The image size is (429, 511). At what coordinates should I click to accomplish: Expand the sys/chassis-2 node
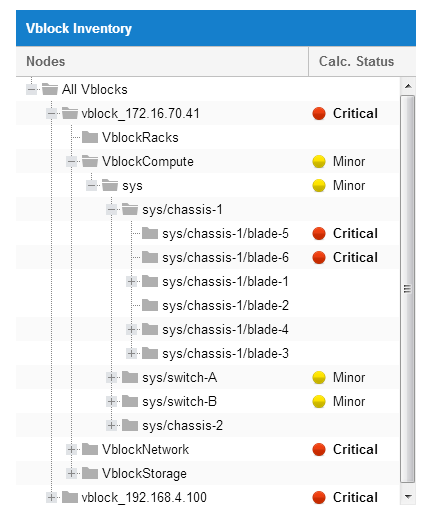(x=112, y=426)
